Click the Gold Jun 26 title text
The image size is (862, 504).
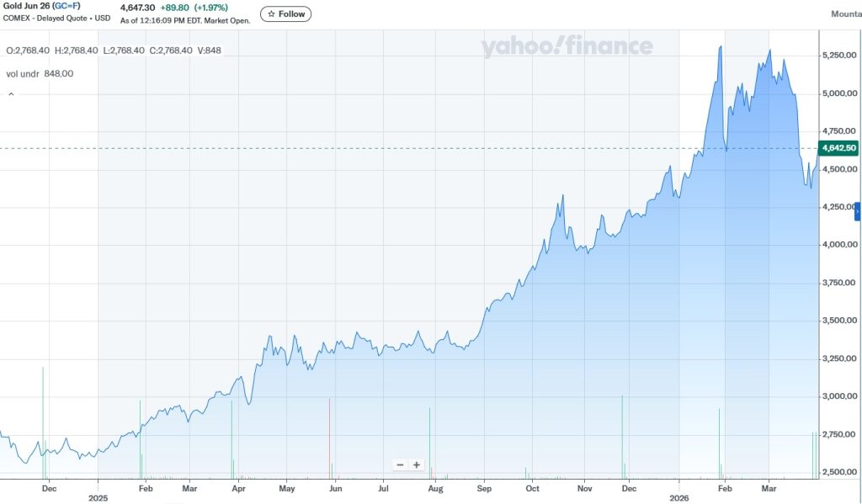click(x=25, y=6)
